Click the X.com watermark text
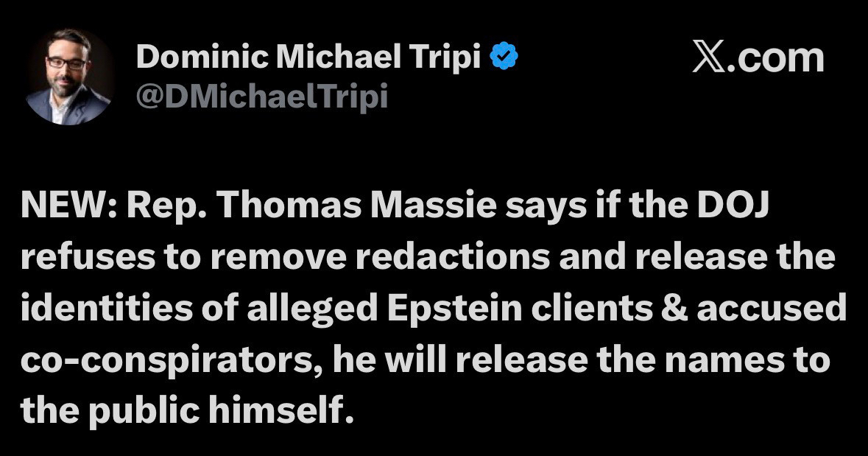Screen dimensions: 868x456 coord(758,58)
